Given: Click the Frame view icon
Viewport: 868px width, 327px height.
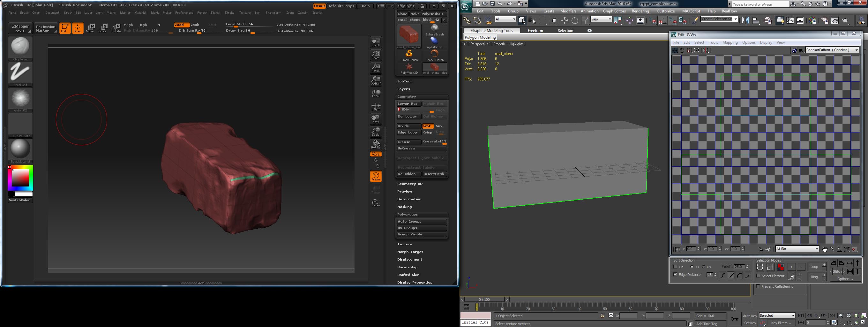Looking at the screenshot, I should [376, 176].
